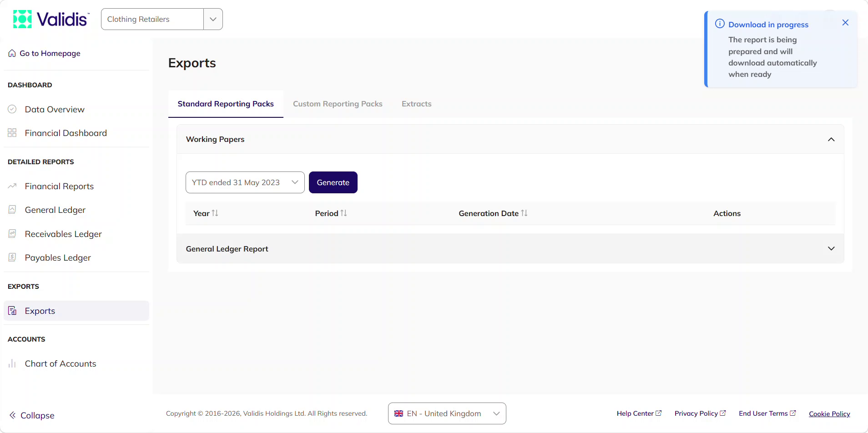Screen dimensions: 868x433
Task: Click the info icon in download notification
Action: (x=720, y=24)
